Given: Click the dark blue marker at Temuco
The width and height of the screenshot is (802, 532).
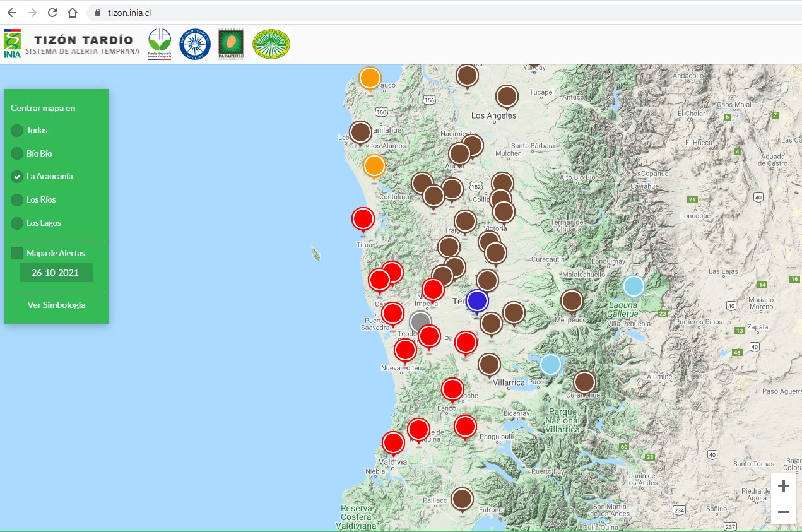Looking at the screenshot, I should (477, 301).
